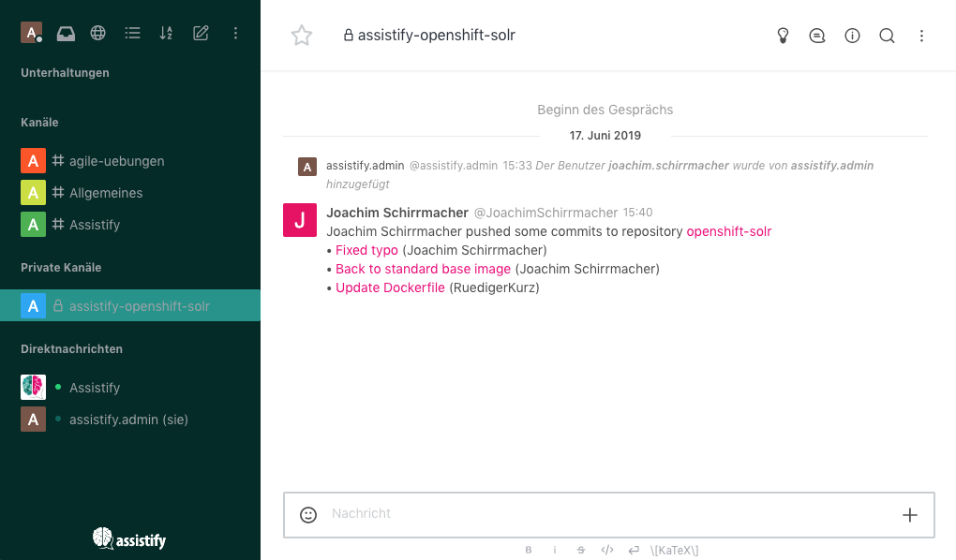Apply bold formatting button
This screenshot has height=560, width=956.
coord(529,550)
